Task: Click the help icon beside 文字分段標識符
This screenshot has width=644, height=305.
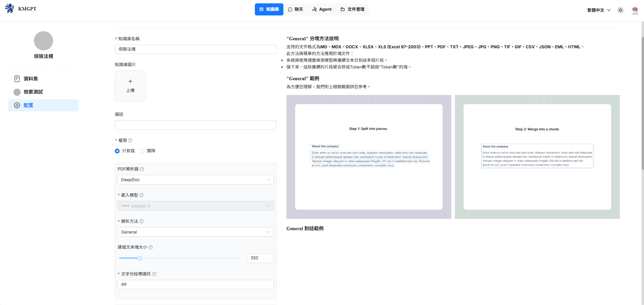Action: (x=154, y=274)
